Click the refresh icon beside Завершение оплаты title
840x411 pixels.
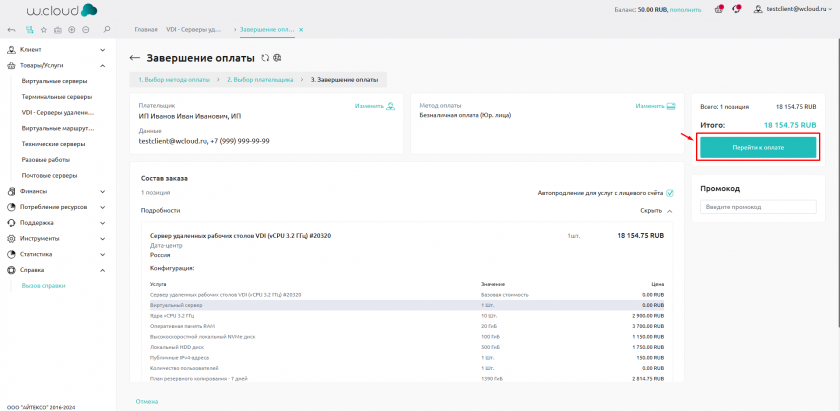click(265, 58)
